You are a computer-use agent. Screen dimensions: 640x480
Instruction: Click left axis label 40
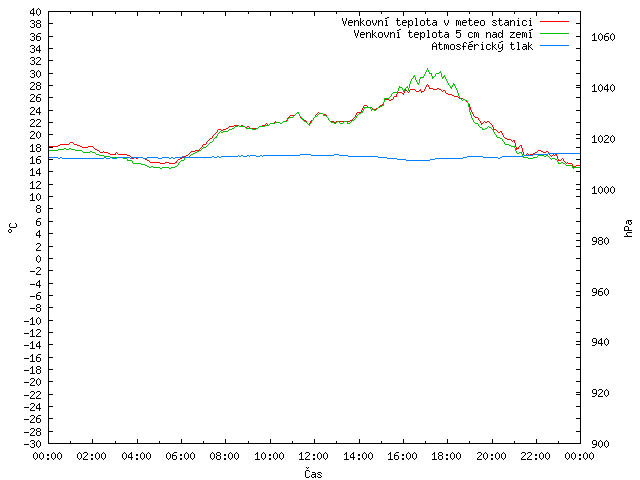[36, 12]
